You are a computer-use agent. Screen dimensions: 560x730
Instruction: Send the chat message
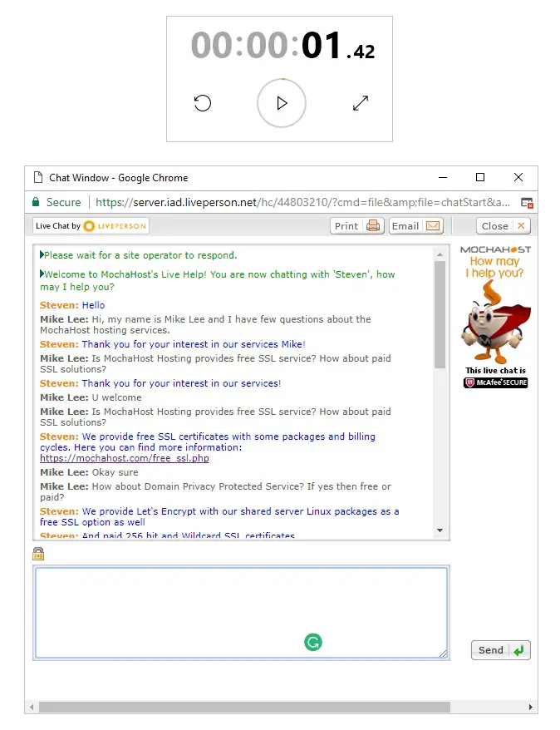(x=501, y=650)
